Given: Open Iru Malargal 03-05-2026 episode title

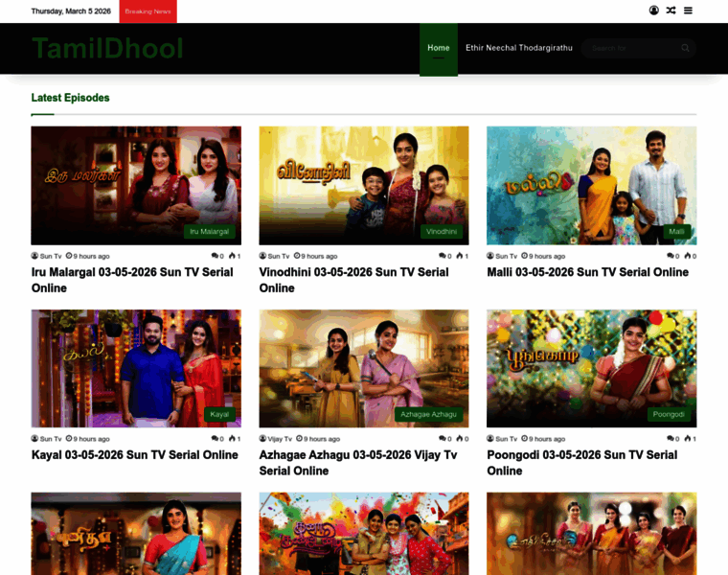Looking at the screenshot, I should 132,280.
